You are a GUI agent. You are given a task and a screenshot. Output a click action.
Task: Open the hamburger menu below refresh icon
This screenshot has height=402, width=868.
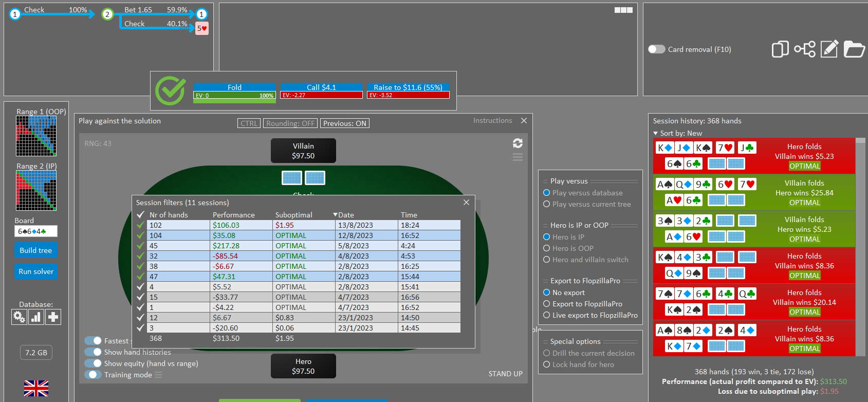(518, 157)
